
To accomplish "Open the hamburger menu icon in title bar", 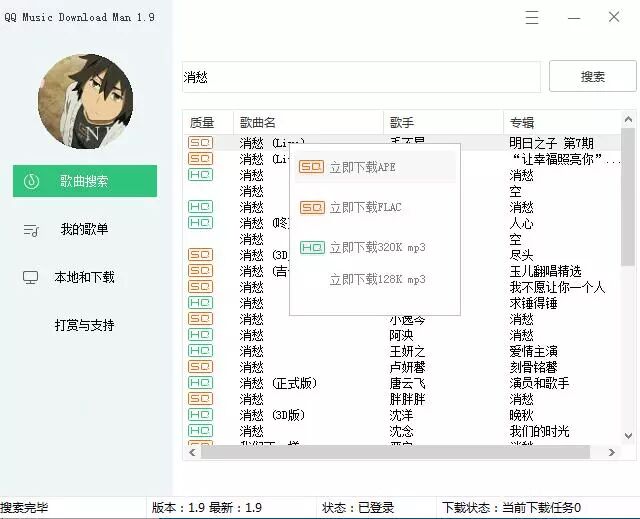I will pyautogui.click(x=532, y=17).
